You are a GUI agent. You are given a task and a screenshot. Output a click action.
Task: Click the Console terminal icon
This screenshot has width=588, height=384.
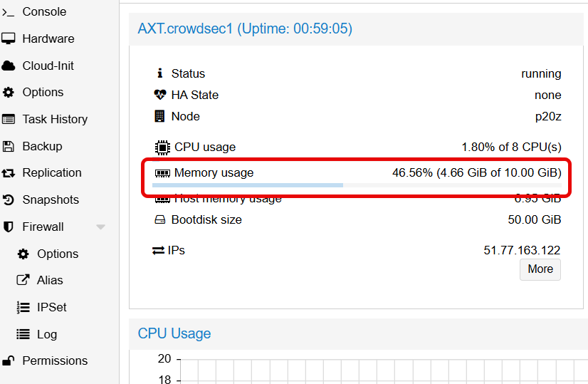9,12
